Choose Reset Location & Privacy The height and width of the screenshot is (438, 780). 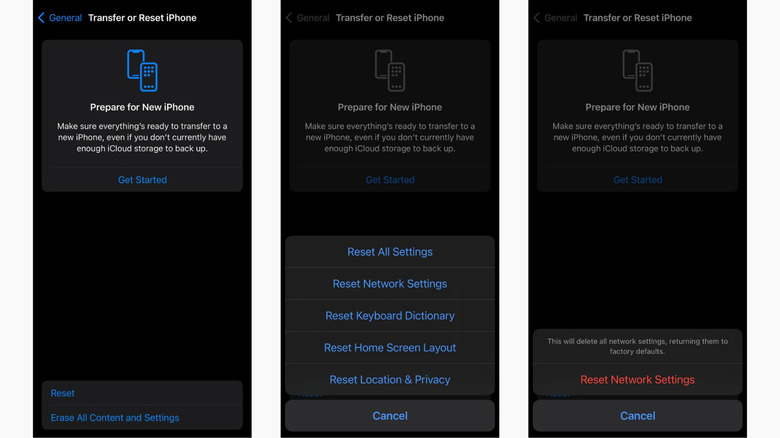pos(390,379)
